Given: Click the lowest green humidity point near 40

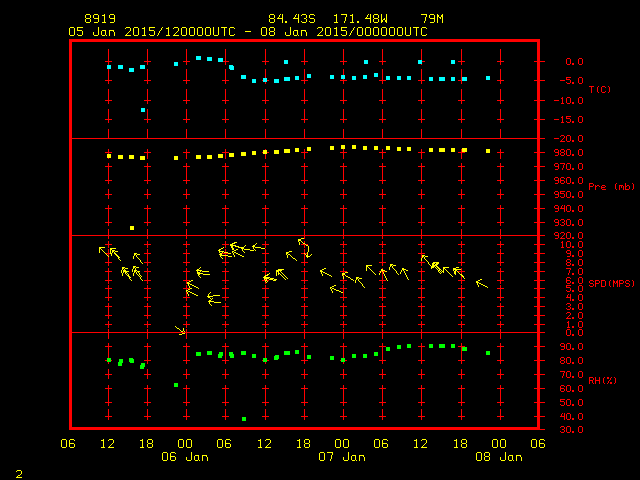Looking at the screenshot, I should point(244,419).
